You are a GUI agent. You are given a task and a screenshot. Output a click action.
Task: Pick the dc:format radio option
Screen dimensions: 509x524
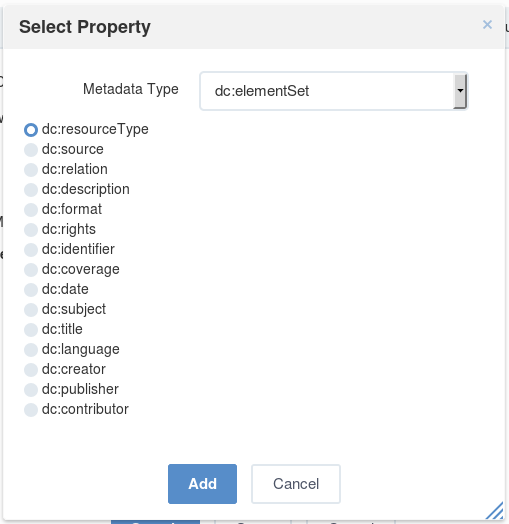click(31, 210)
